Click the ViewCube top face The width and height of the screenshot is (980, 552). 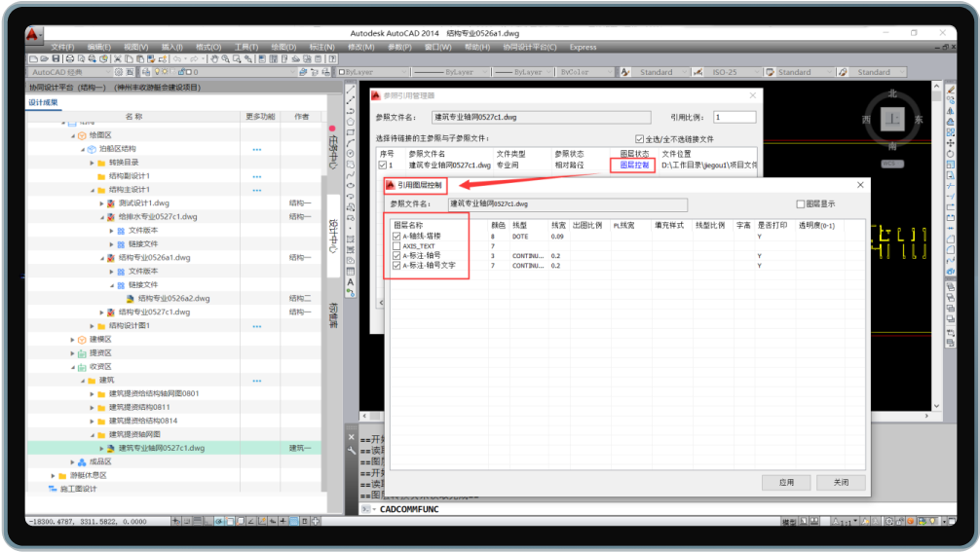tap(892, 118)
